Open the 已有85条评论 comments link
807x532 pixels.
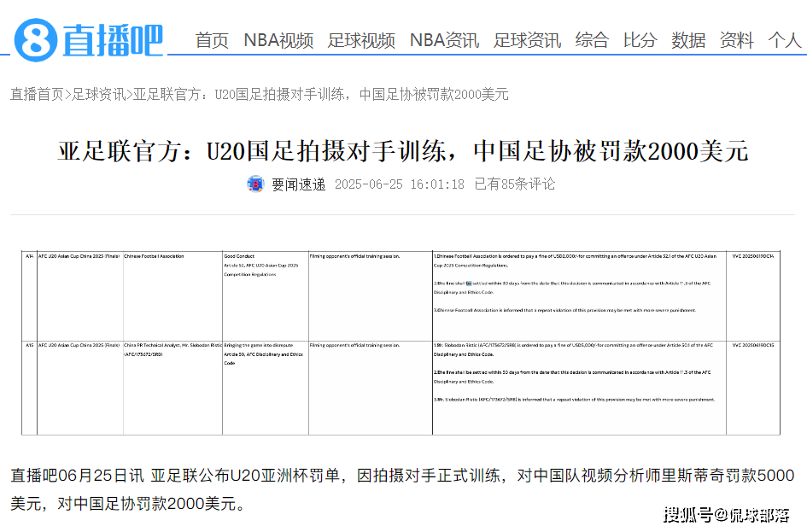coord(515,184)
